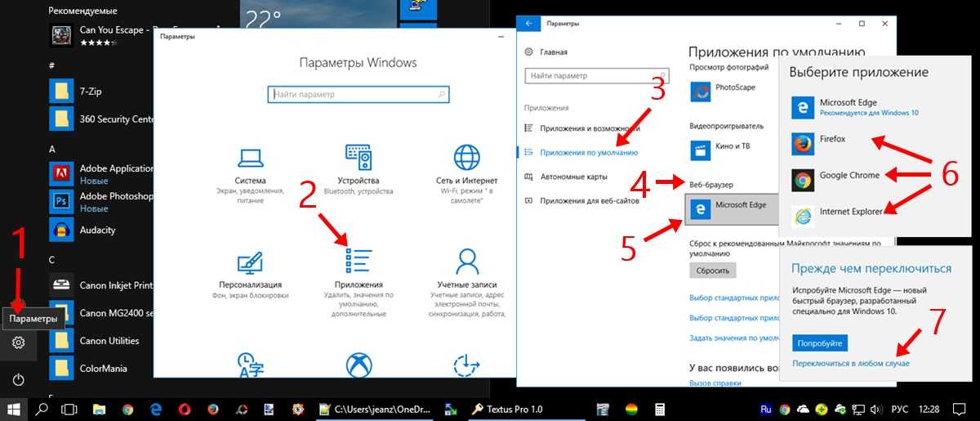Launch 7-Zip from Start list
Viewport: 980px width, 421px height.
[x=75, y=90]
